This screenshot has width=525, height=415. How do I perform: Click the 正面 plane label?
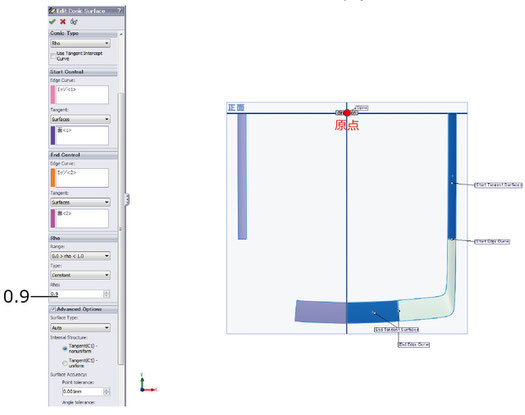tap(236, 108)
